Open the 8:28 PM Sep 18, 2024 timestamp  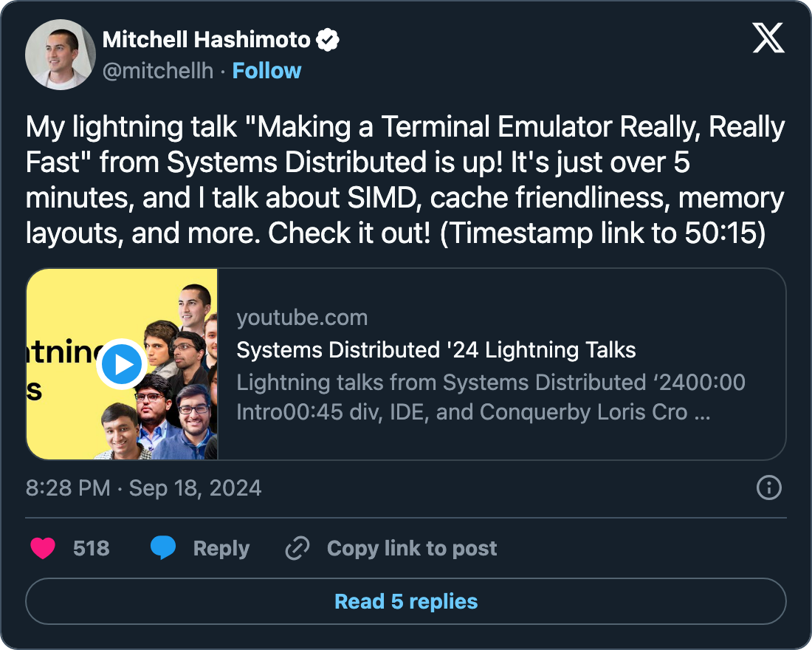click(x=143, y=488)
